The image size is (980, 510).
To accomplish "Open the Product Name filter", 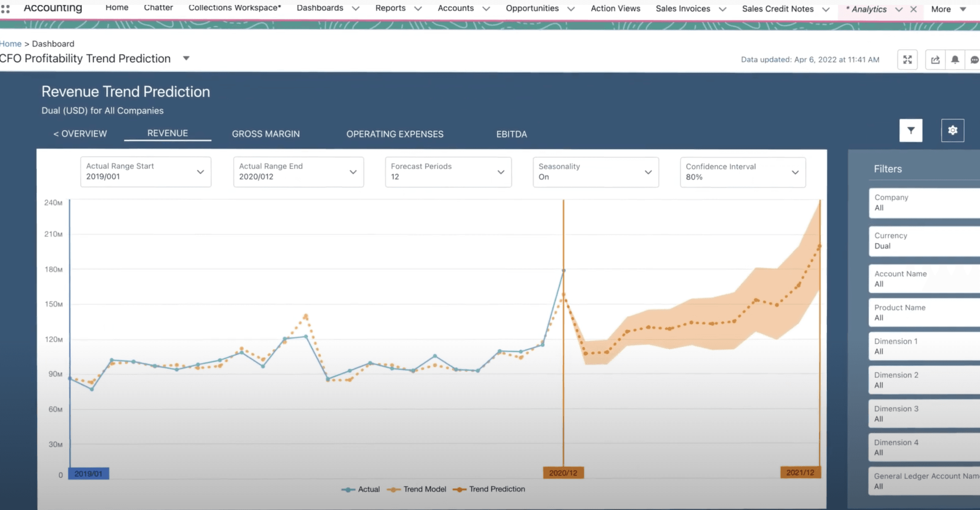I will tap(924, 312).
